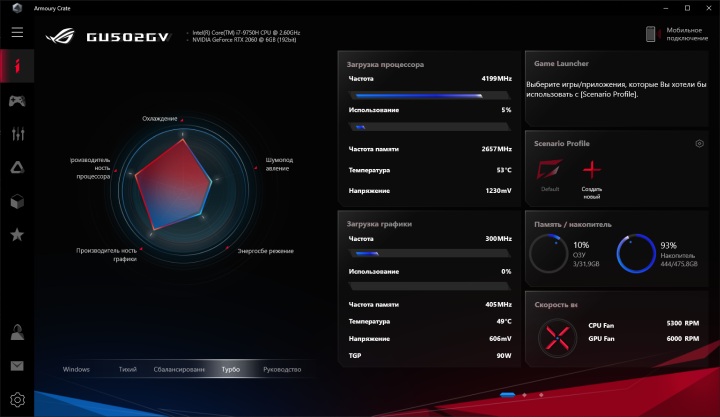
Task: Click the RAM 10% usage ring
Action: [x=549, y=254]
